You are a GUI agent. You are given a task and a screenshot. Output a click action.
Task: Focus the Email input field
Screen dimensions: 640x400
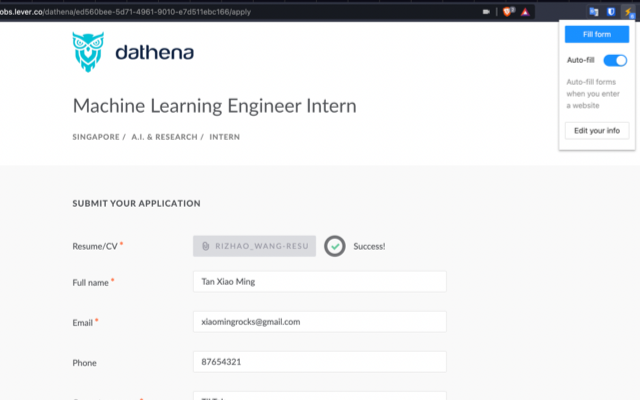click(319, 322)
